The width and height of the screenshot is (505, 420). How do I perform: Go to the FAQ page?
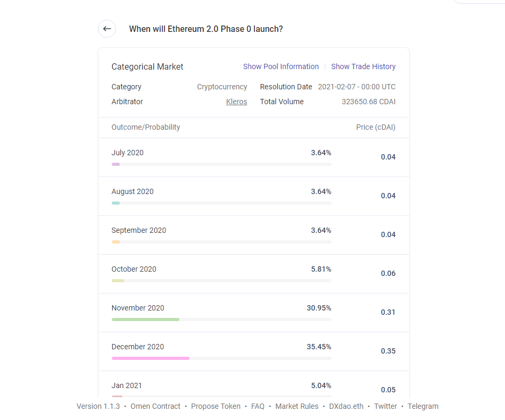(258, 406)
